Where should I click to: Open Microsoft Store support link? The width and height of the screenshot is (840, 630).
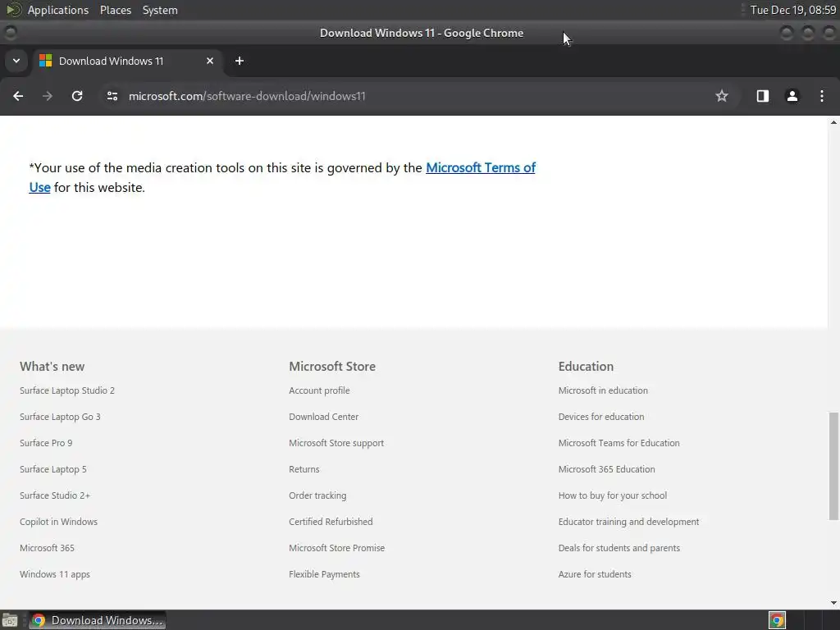tap(336, 443)
